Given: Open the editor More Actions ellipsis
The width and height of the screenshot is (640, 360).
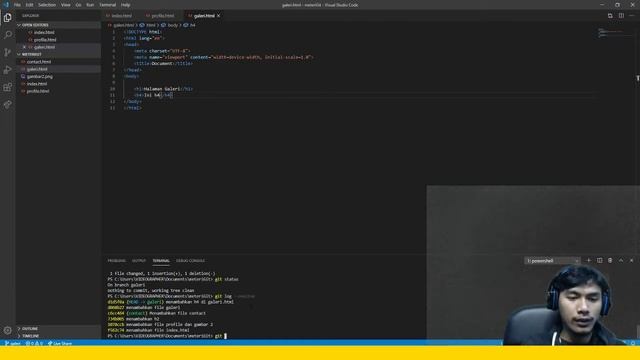Looking at the screenshot, I should click(632, 16).
